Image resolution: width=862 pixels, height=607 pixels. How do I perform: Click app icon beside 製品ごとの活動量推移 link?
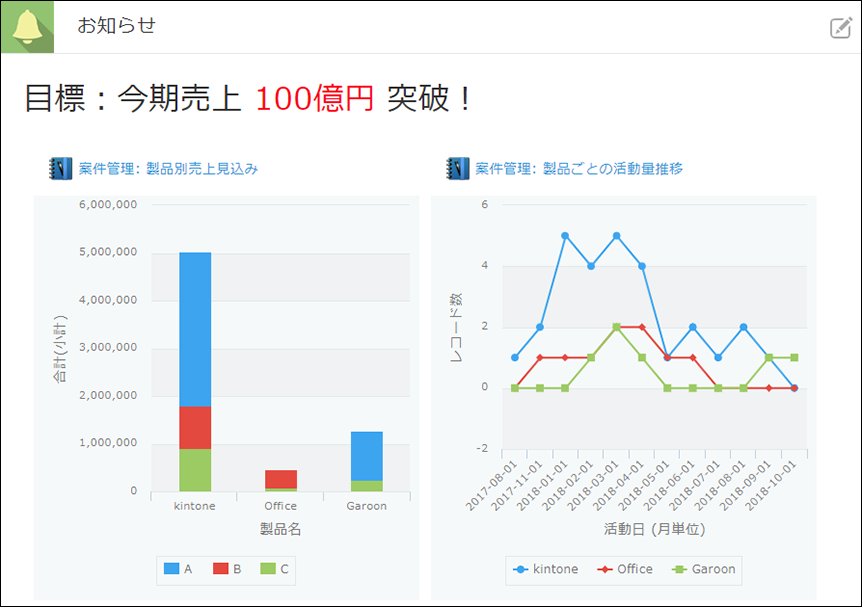tap(458, 169)
